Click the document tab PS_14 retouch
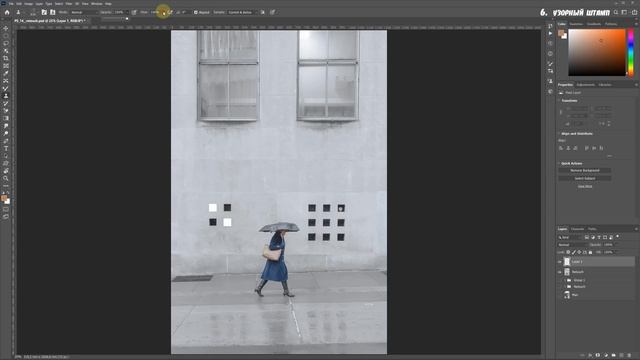The height and width of the screenshot is (360, 640). point(49,20)
